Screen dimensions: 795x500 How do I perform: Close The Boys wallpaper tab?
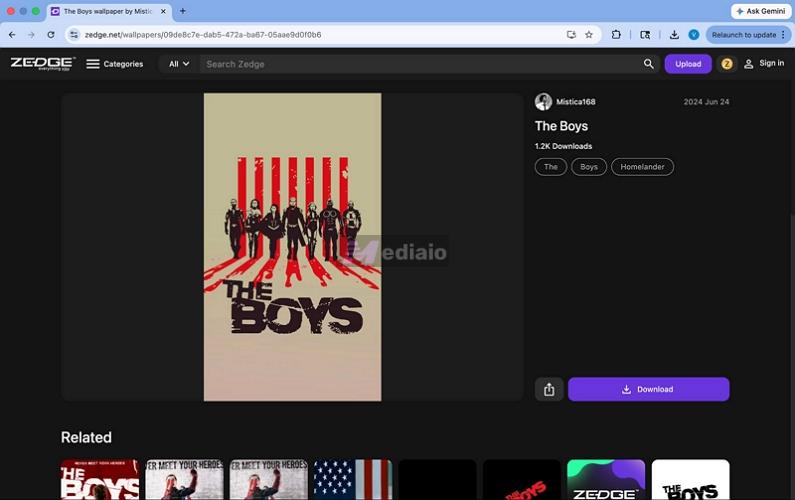point(163,11)
